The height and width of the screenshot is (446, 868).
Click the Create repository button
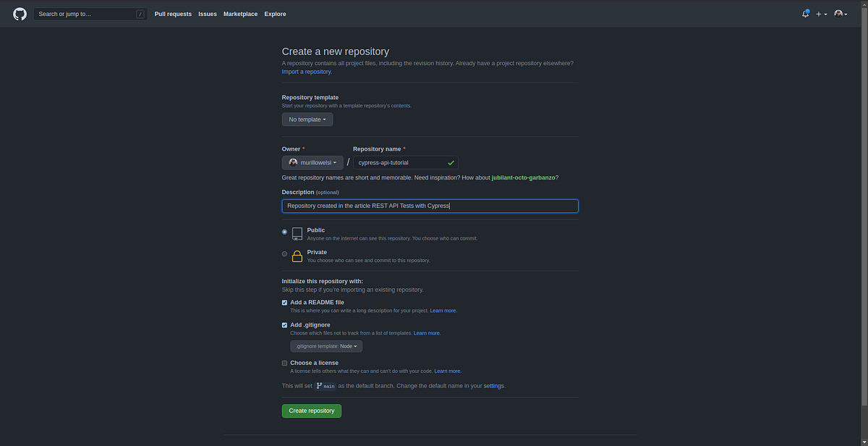(x=311, y=411)
